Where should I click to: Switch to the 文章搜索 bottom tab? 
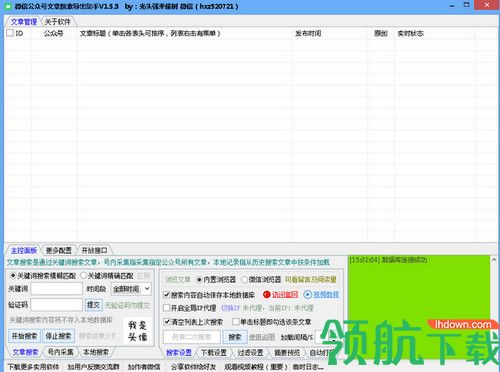25,352
